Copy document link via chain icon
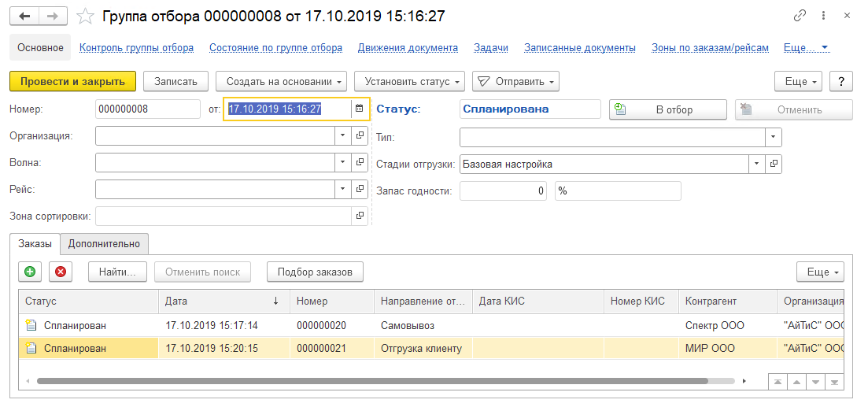 coord(800,16)
